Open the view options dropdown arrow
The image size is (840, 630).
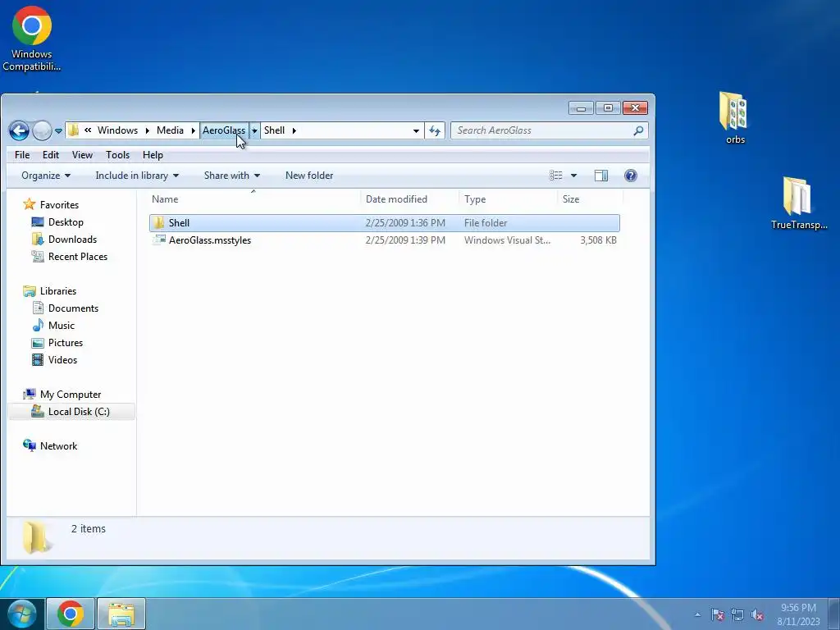(x=573, y=176)
